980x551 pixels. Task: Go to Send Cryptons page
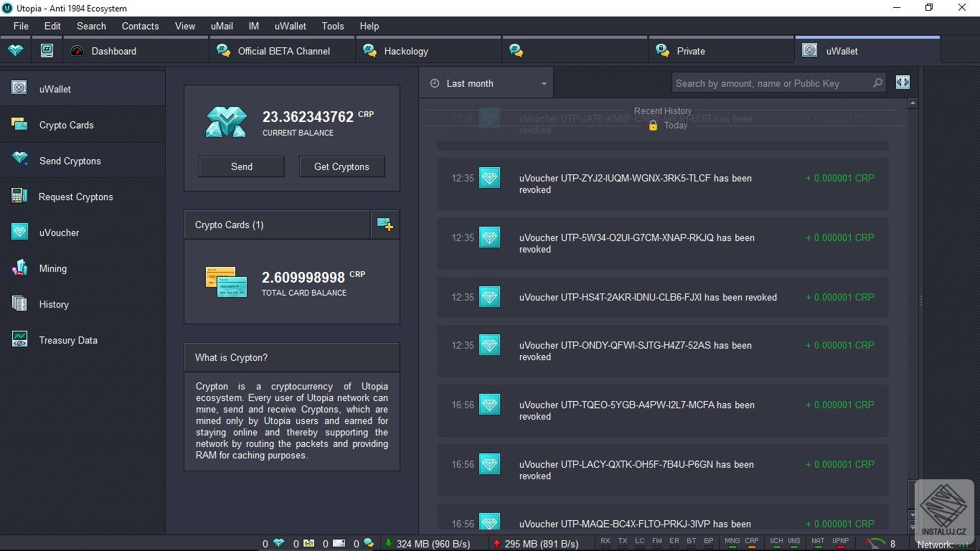click(x=83, y=161)
